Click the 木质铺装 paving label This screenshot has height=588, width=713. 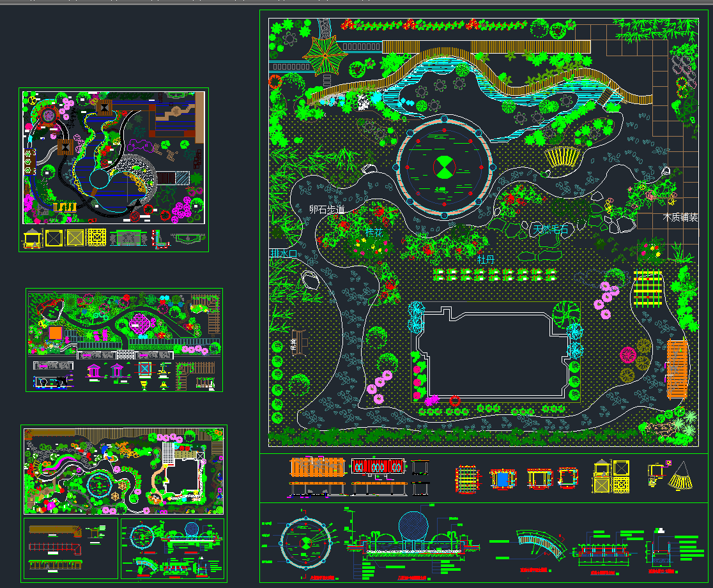(680, 218)
